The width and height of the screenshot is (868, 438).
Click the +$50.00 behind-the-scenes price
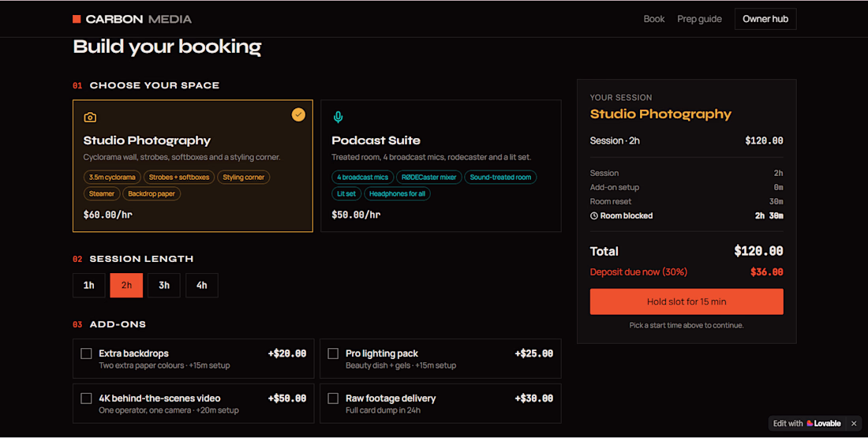click(x=287, y=398)
